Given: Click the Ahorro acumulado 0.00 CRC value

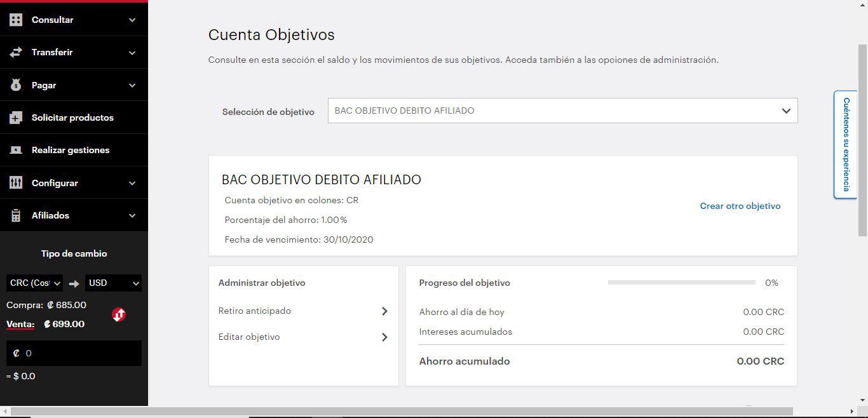Looking at the screenshot, I should pyautogui.click(x=761, y=361).
